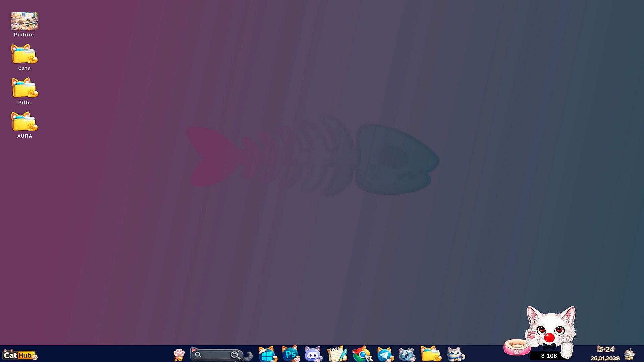Open the Notepad taskbar icon

[x=337, y=354]
